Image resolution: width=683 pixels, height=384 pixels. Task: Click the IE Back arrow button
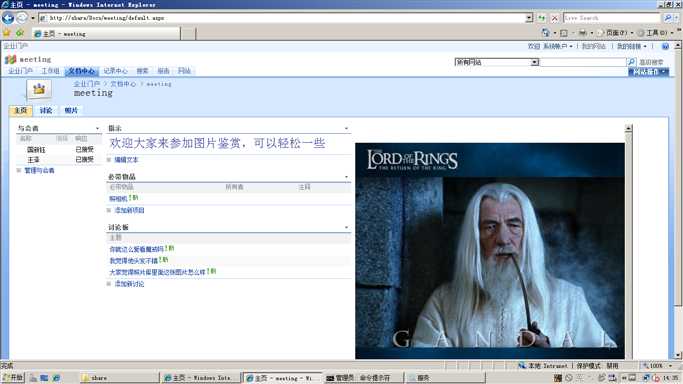pyautogui.click(x=8, y=18)
